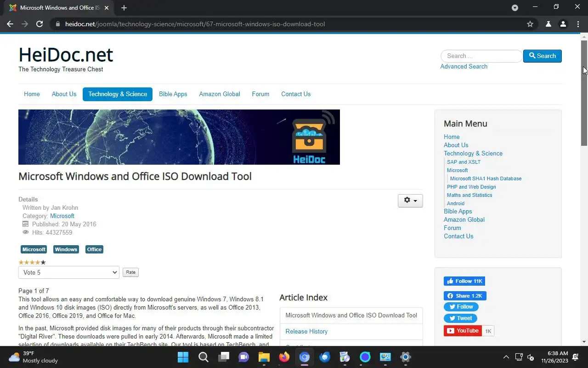The height and width of the screenshot is (368, 588).
Task: Open the weather widget showing 39°F
Action: 33,357
